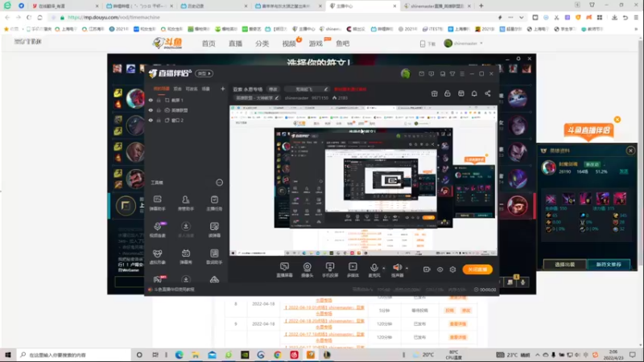
Task: Go to 分类 in the Douyu navigation
Action: click(262, 43)
